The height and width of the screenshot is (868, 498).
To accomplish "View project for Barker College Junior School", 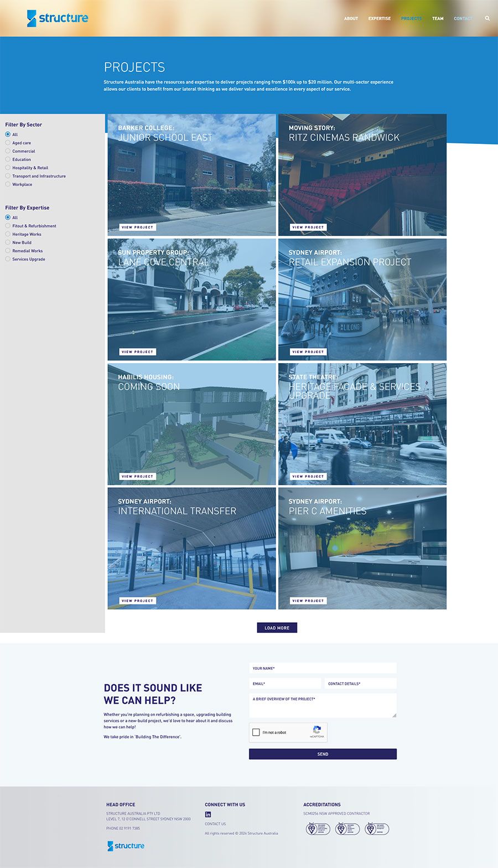I will pos(137,227).
